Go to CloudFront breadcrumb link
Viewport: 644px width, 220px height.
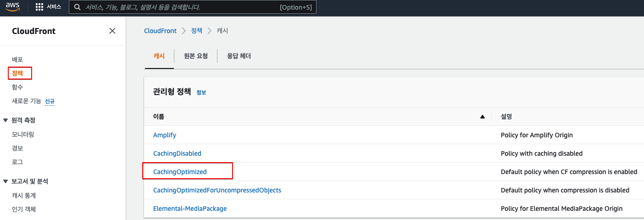[x=160, y=31]
